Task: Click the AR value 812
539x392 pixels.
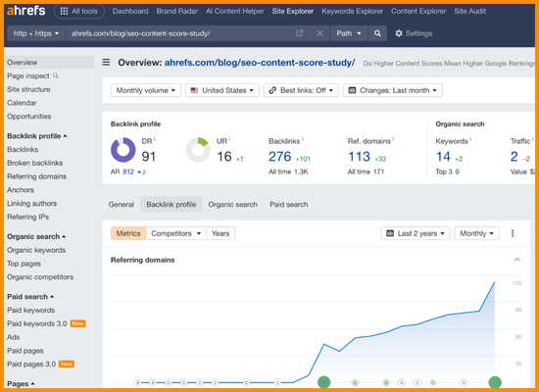Action: tap(128, 171)
